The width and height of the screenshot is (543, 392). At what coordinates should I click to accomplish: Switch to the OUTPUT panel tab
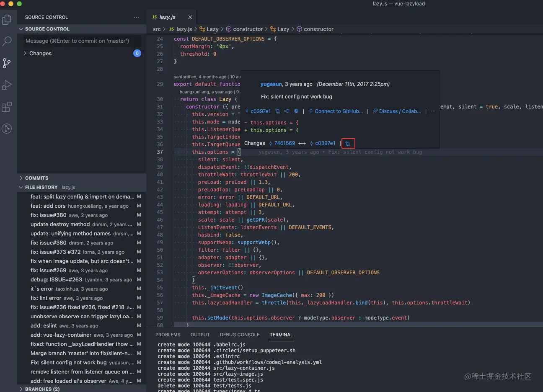[x=200, y=335]
